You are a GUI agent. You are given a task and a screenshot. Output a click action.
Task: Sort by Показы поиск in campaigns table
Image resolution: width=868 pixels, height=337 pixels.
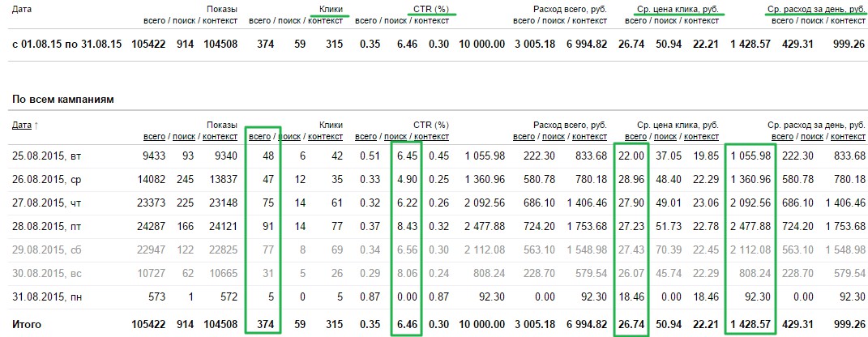coord(184,137)
